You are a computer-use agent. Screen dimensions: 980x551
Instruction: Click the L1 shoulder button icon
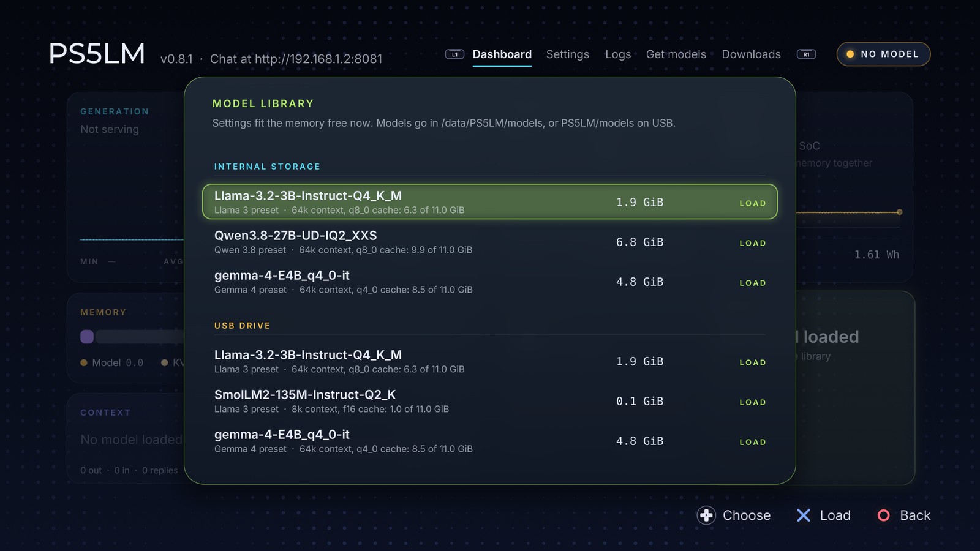(454, 54)
